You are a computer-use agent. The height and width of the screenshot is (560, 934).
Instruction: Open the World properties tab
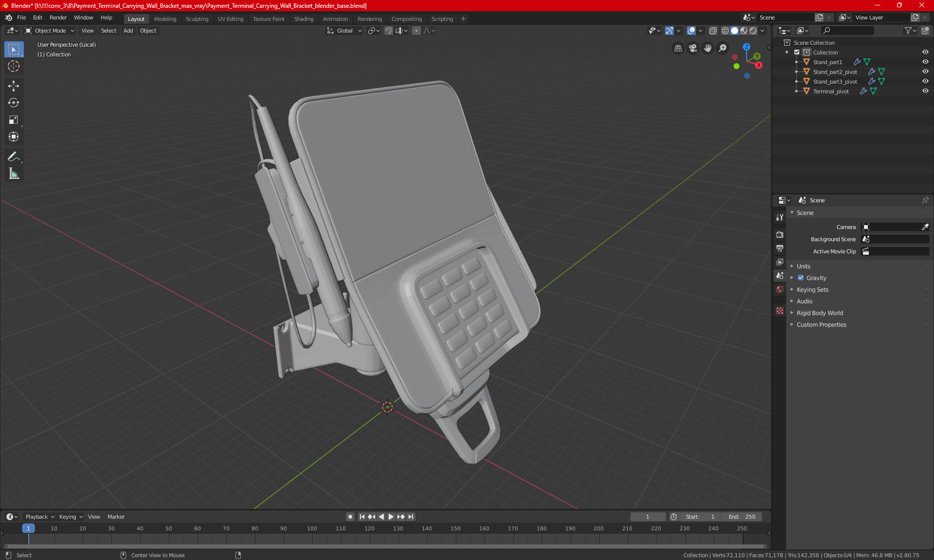tap(780, 289)
